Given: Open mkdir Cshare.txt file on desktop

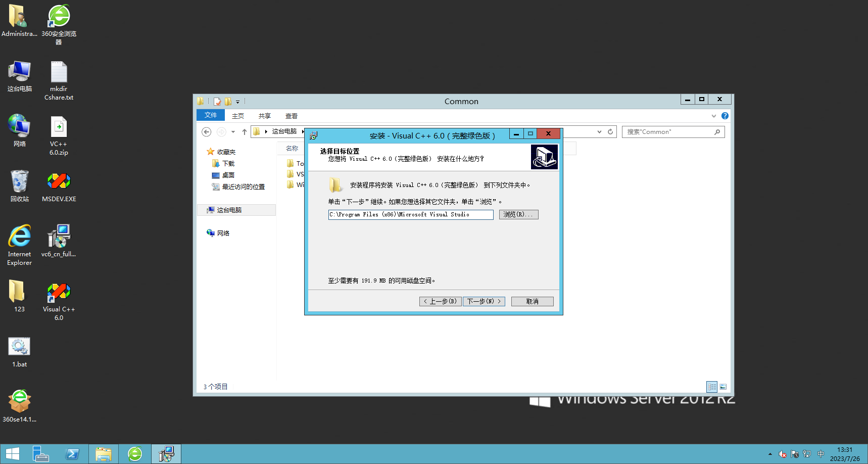Looking at the screenshot, I should click(x=59, y=80).
